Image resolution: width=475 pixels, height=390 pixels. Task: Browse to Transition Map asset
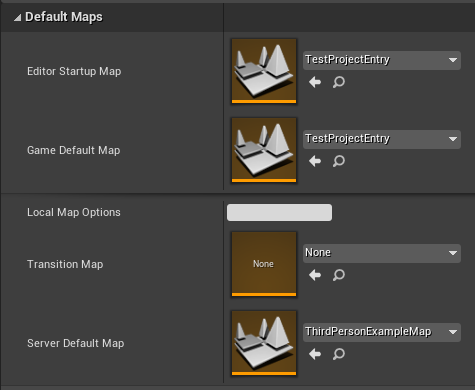point(339,275)
